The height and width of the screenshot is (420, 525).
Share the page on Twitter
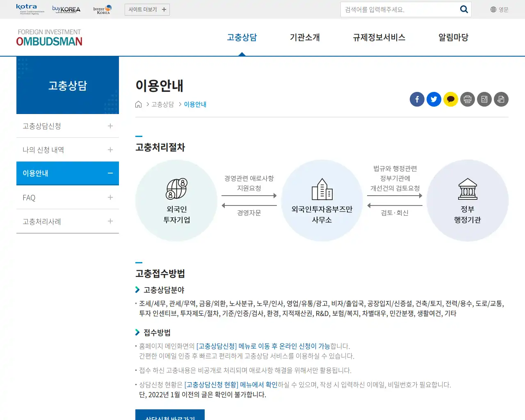pyautogui.click(x=434, y=99)
